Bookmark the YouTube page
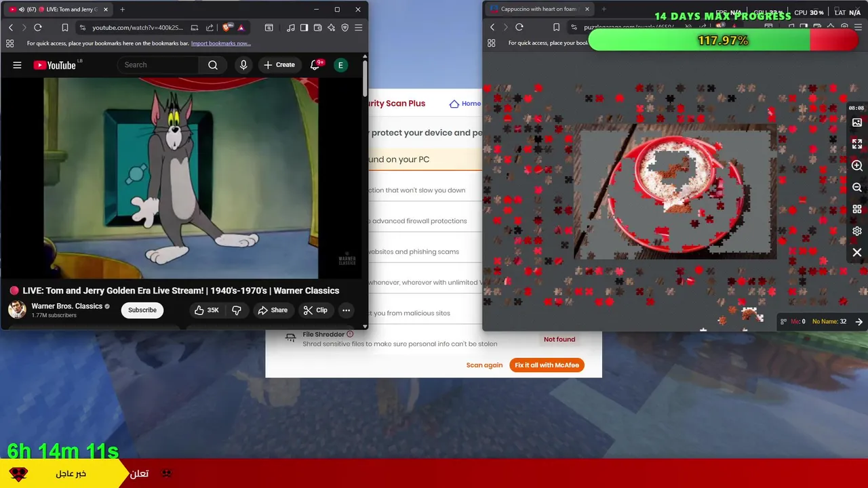Image resolution: width=868 pixels, height=488 pixels. (x=65, y=28)
